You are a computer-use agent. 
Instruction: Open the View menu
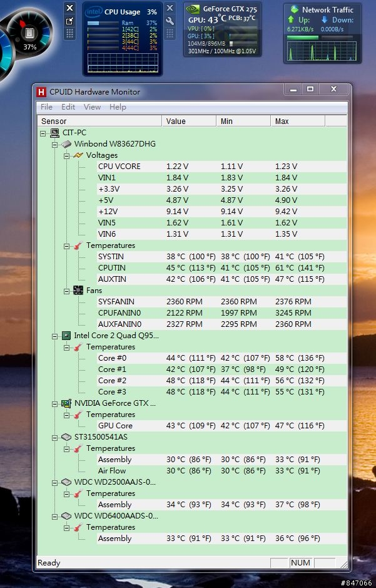tap(92, 107)
